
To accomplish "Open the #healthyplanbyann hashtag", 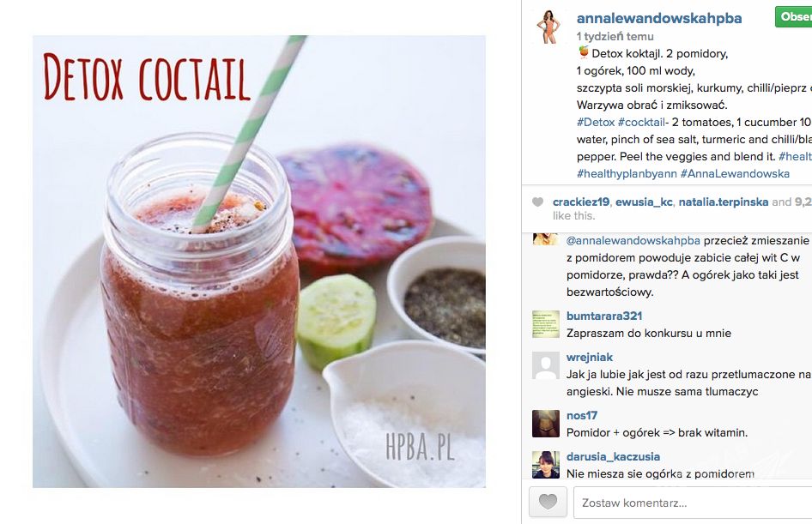I will (x=627, y=174).
